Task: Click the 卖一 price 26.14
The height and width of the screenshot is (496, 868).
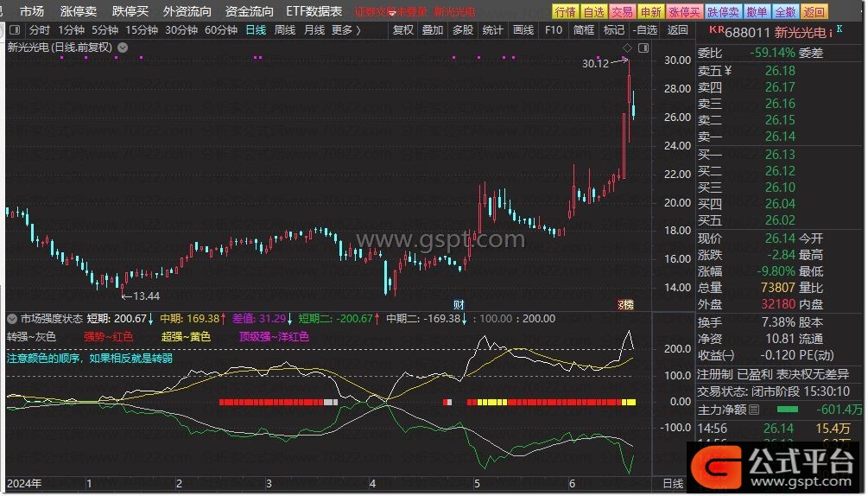Action: pos(780,137)
